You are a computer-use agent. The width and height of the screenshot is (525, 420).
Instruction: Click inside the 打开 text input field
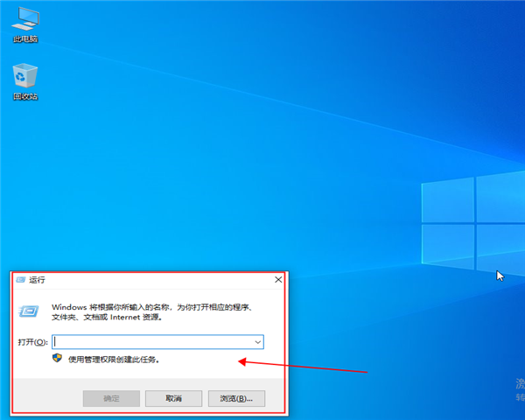(x=157, y=342)
